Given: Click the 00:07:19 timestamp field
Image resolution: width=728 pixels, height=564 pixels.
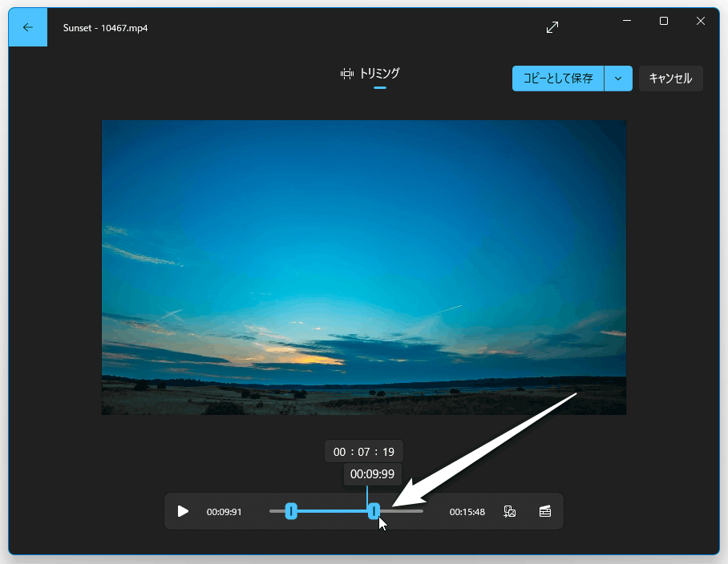Looking at the screenshot, I should point(364,452).
